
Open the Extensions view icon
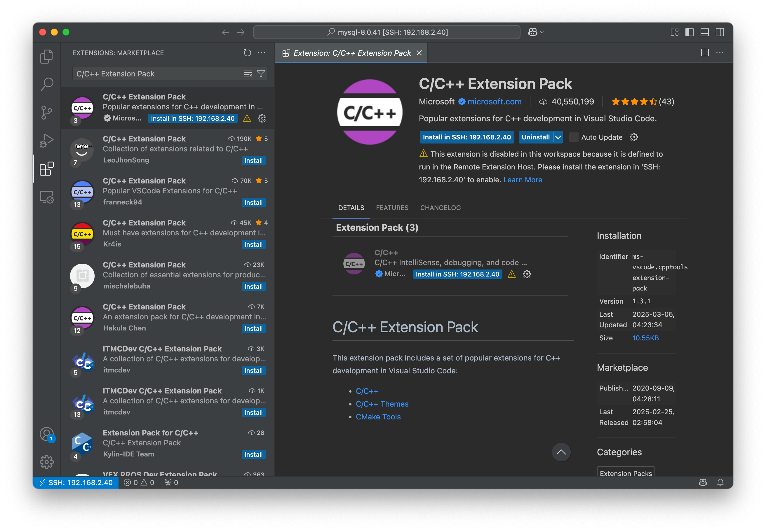point(46,169)
